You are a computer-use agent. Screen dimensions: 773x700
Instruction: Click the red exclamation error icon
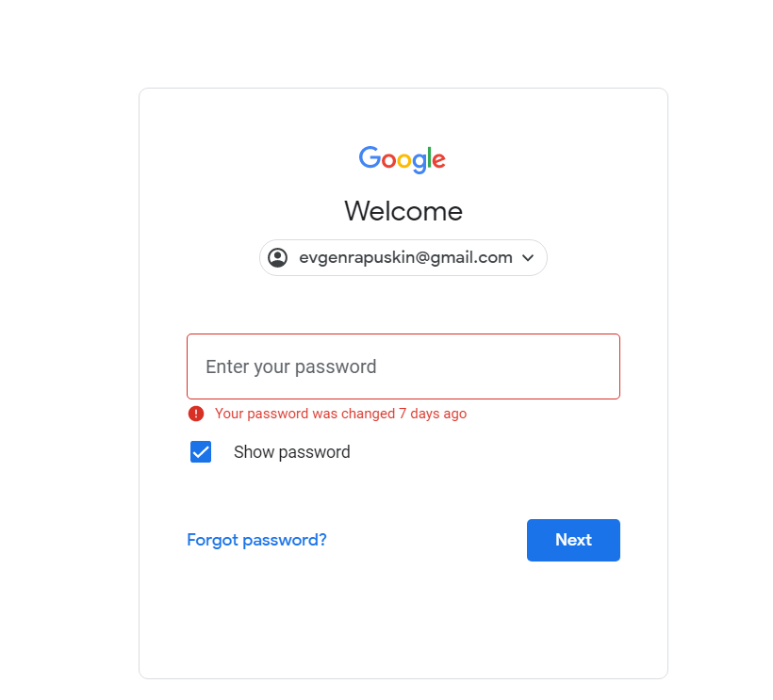coord(196,414)
